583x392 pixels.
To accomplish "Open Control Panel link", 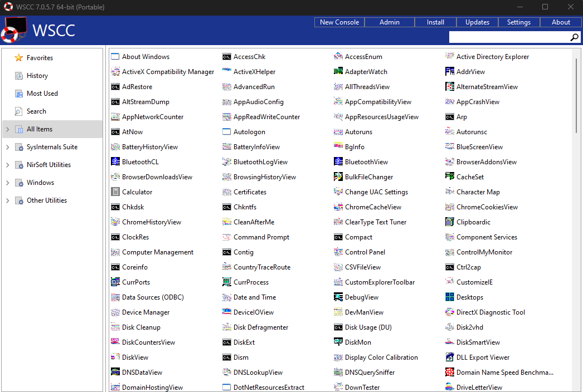I will (365, 252).
